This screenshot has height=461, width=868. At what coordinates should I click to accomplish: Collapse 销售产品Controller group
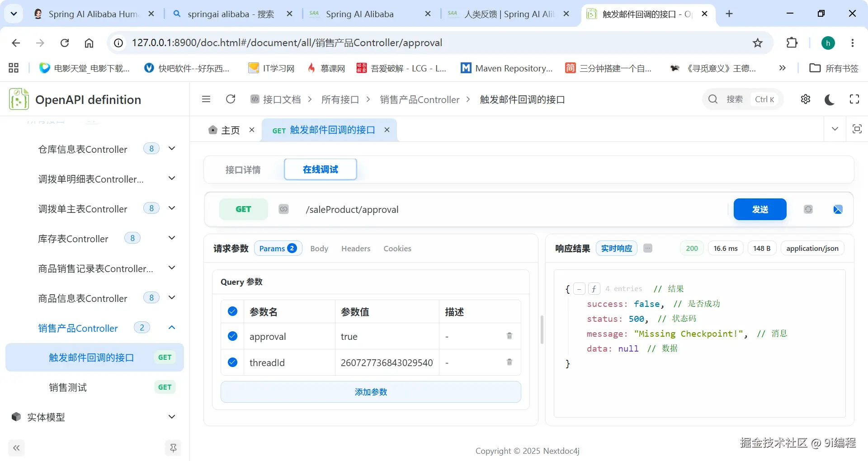click(172, 328)
